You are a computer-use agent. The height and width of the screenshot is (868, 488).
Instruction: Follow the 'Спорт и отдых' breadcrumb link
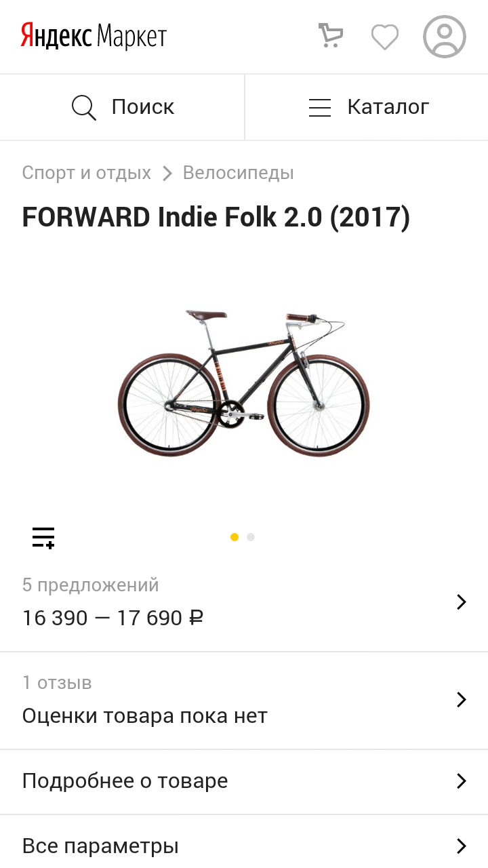tap(87, 173)
